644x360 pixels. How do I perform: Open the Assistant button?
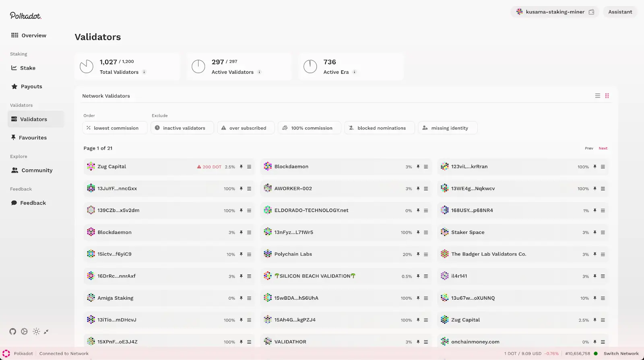(x=620, y=12)
